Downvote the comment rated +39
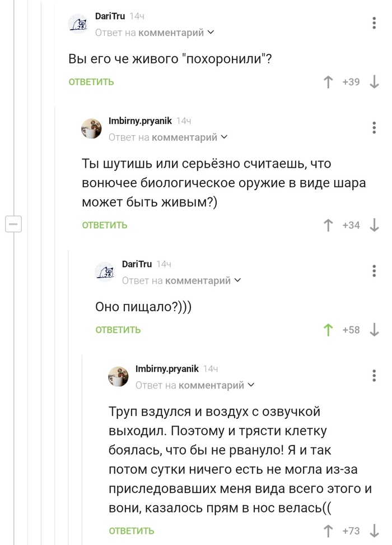Viewport: 392px width, 545px height. (374, 82)
